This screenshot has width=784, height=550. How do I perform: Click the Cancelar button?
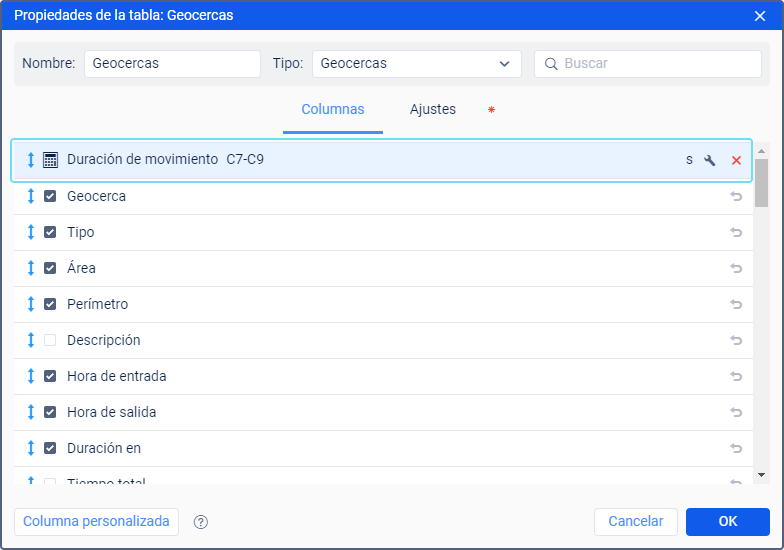[636, 522]
